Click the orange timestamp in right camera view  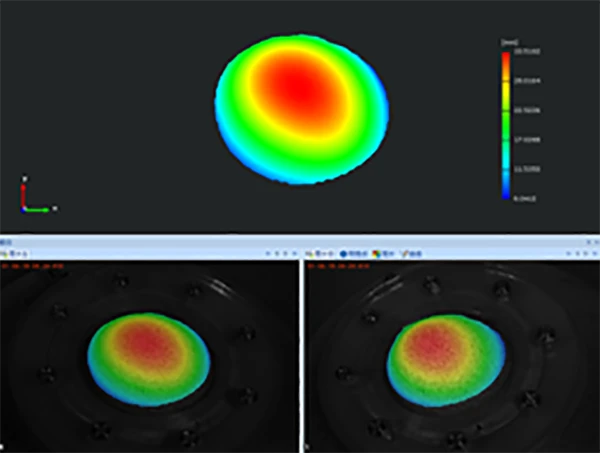339,266
